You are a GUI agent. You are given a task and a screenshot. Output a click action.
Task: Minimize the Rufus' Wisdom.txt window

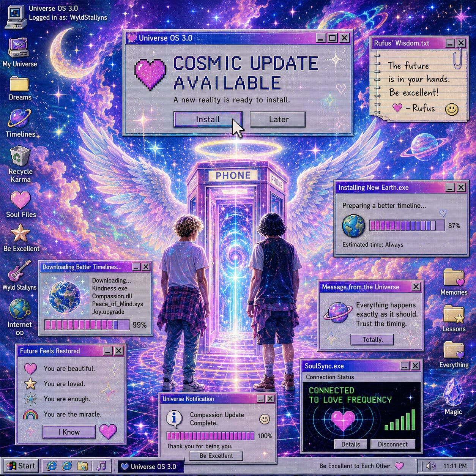tap(450, 43)
